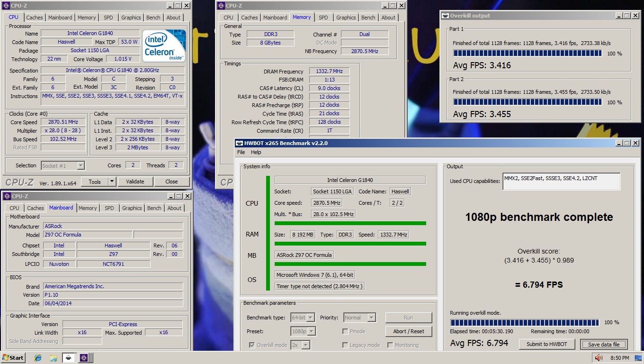This screenshot has height=364, width=644.
Task: Expand the arrow beside the Tools button
Action: pyautogui.click(x=112, y=182)
